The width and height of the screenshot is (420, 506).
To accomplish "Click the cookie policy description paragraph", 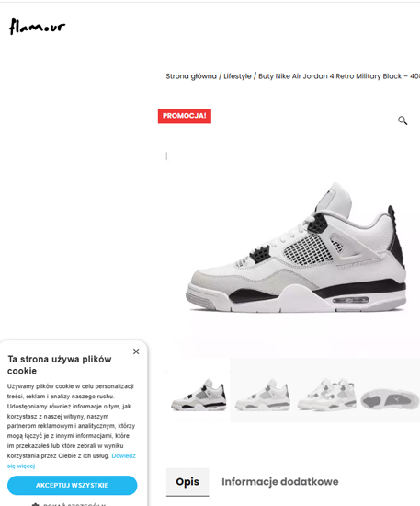I will point(72,426).
